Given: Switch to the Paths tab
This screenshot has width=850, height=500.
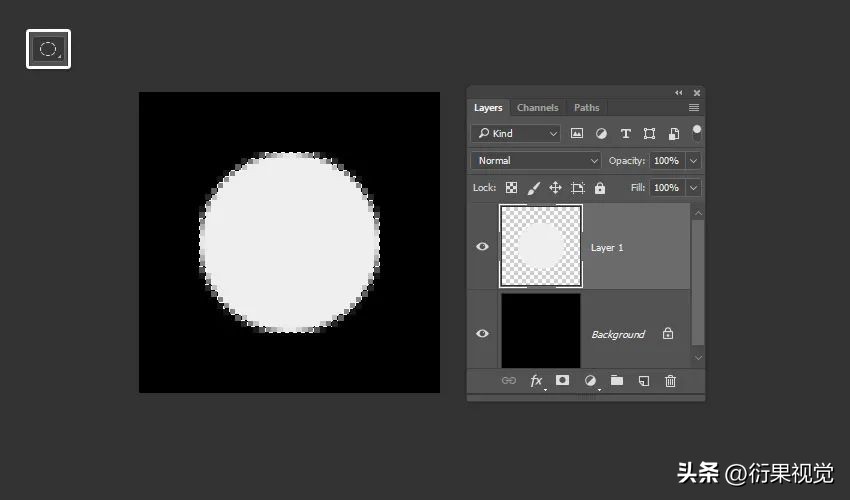Looking at the screenshot, I should [x=587, y=108].
